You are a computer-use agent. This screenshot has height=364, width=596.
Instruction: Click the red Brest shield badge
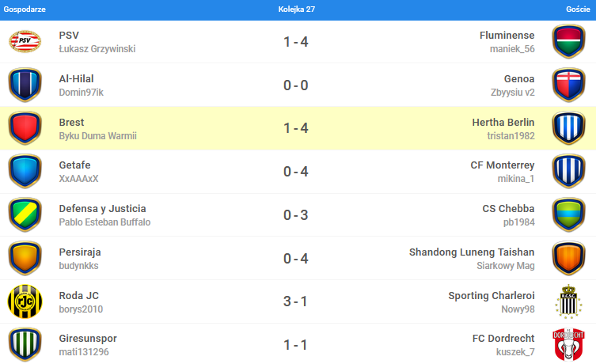25,128
